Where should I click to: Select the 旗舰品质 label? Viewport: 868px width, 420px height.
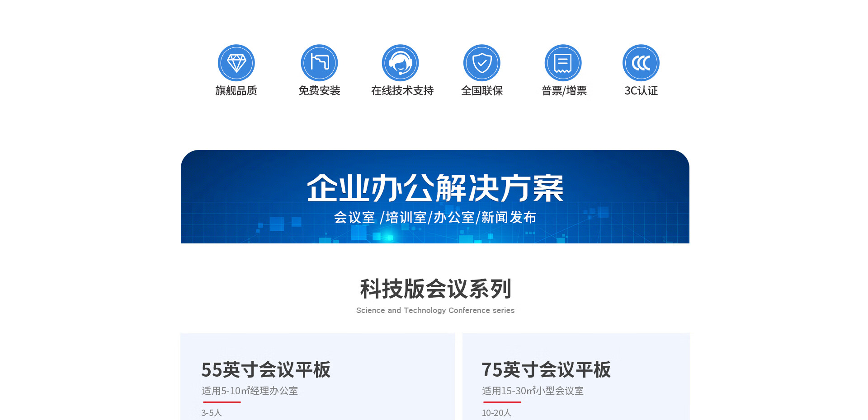coord(236,91)
